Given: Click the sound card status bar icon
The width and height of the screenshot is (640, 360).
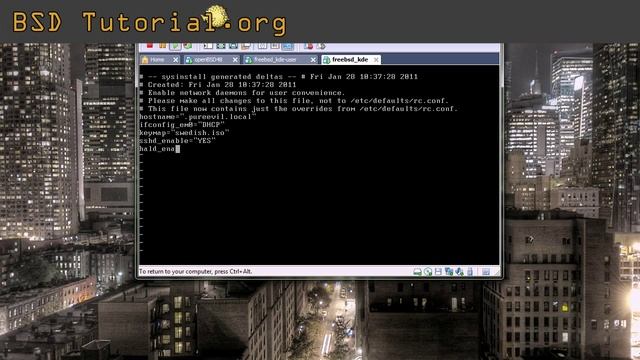Looking at the screenshot, I should click(x=459, y=272).
